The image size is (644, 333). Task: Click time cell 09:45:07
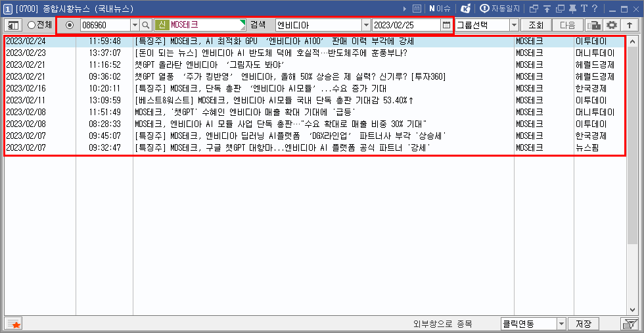pyautogui.click(x=104, y=136)
